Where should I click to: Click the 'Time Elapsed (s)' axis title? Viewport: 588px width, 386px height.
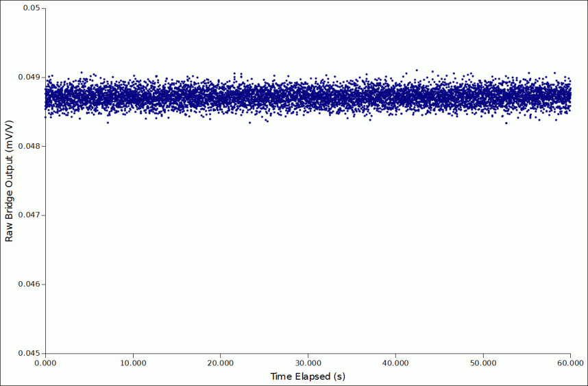(308, 376)
